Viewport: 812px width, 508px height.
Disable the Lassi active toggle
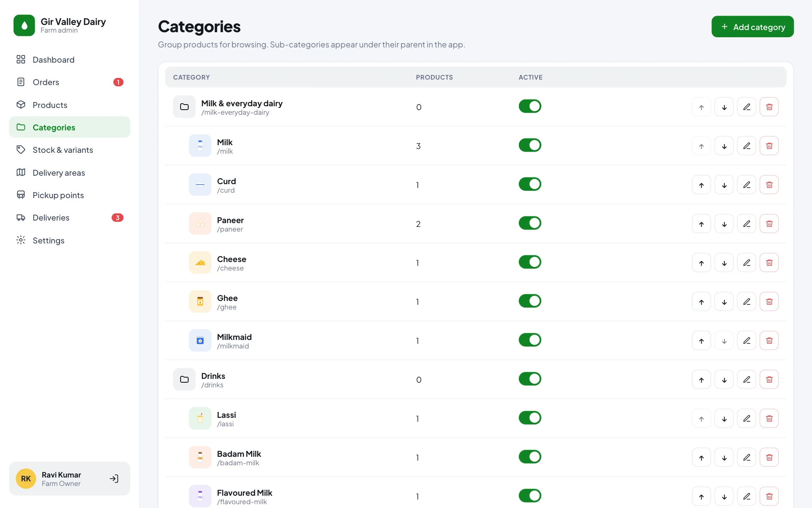pyautogui.click(x=530, y=418)
